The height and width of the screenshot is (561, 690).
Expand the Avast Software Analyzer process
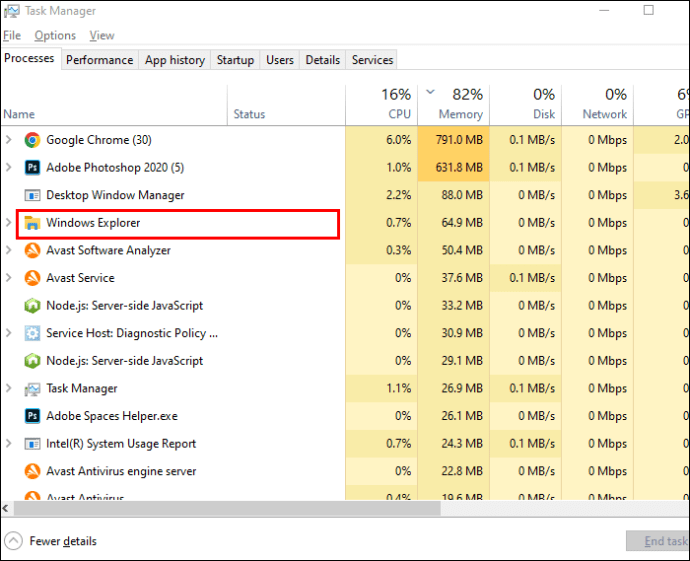[x=8, y=250]
